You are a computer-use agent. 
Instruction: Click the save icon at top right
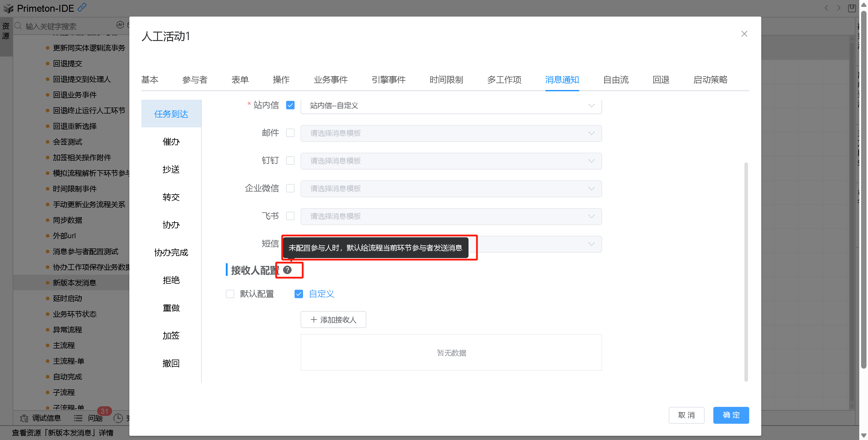[851, 8]
